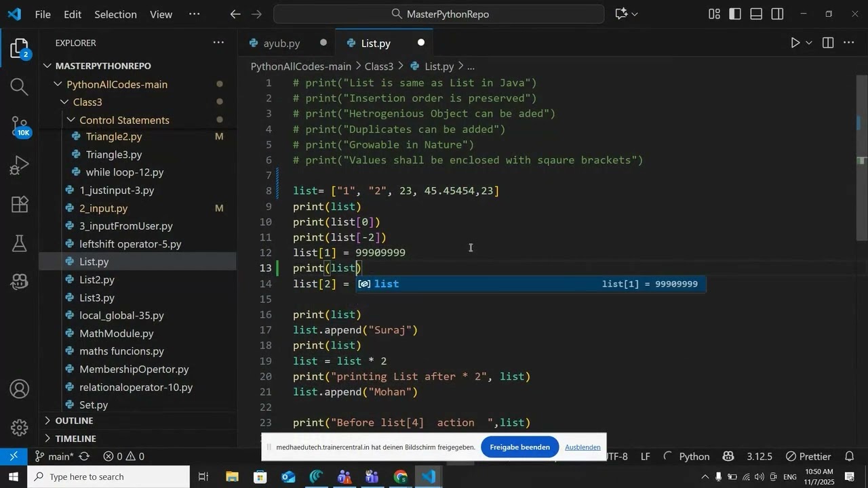
Task: Click the Prettier status bar item
Action: click(808, 457)
